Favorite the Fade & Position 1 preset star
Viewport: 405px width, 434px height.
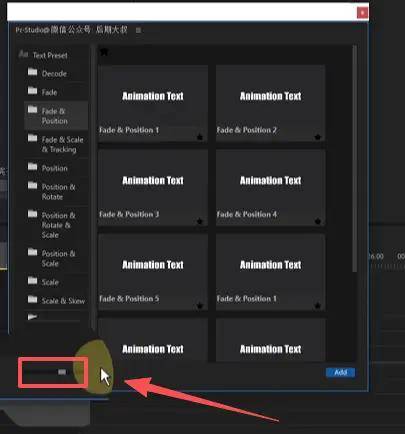[x=200, y=137]
